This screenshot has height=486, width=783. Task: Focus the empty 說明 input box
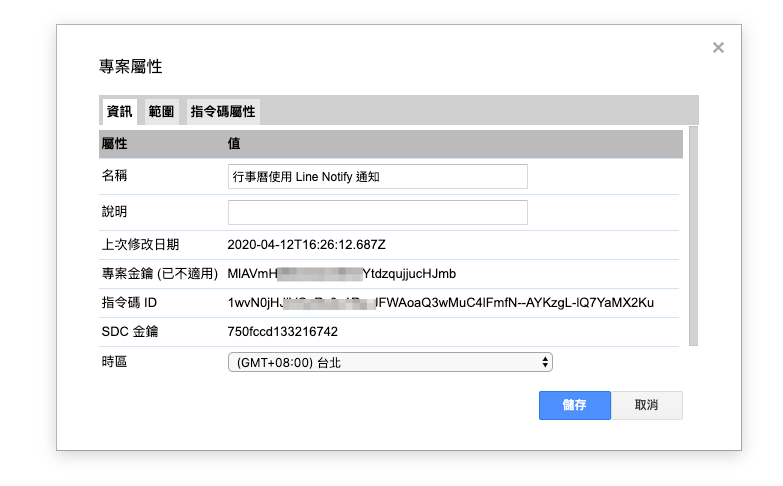coord(377,212)
